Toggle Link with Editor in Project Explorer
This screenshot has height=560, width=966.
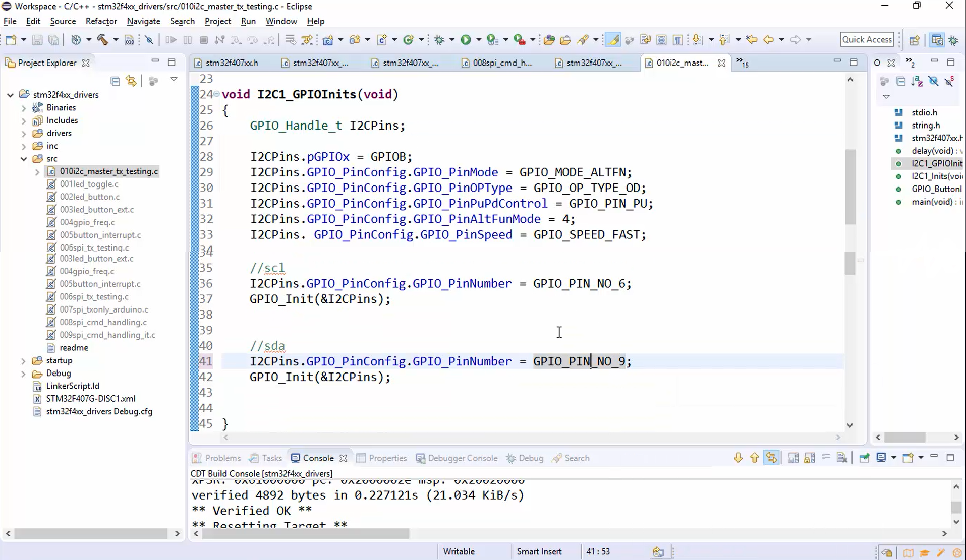[x=131, y=81]
